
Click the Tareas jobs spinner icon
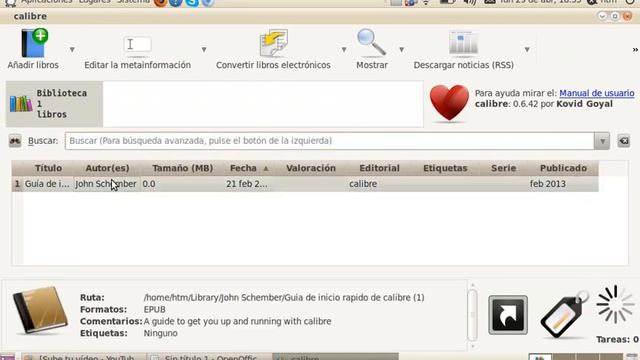pos(615,304)
